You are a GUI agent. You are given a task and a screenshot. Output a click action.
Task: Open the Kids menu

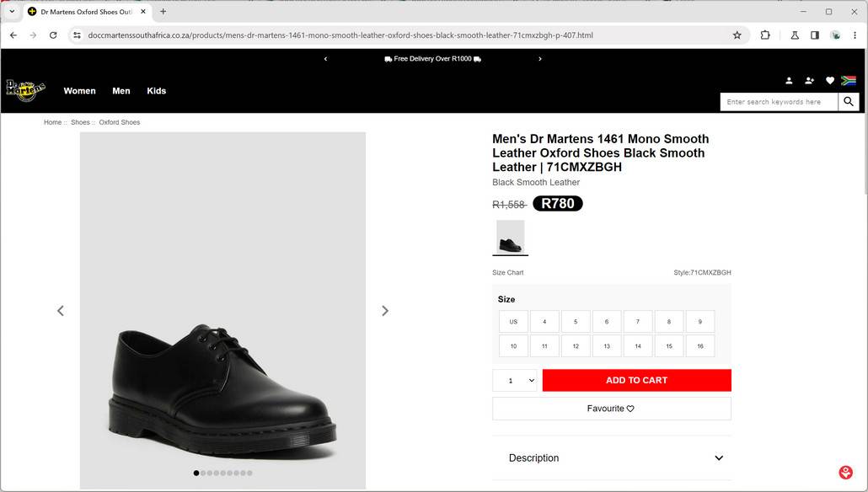pyautogui.click(x=157, y=91)
